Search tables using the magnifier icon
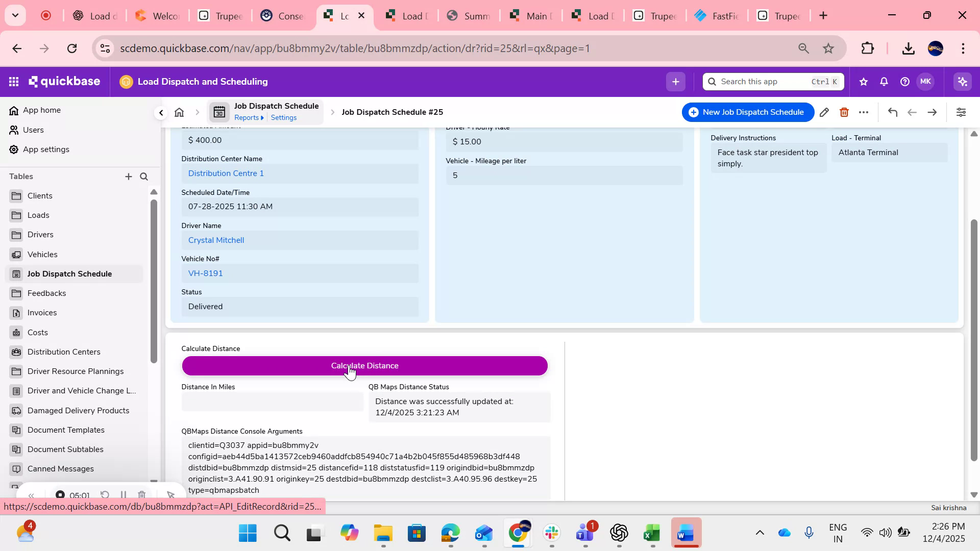 point(144,177)
